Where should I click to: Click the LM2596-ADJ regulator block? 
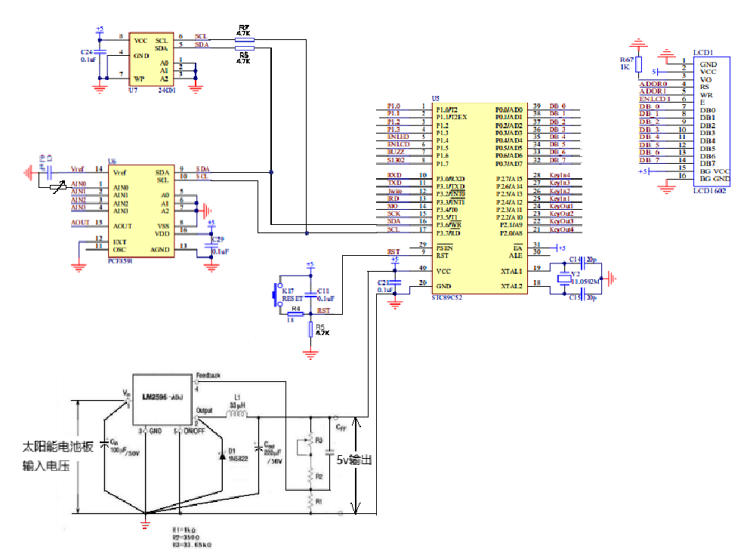click(x=163, y=400)
